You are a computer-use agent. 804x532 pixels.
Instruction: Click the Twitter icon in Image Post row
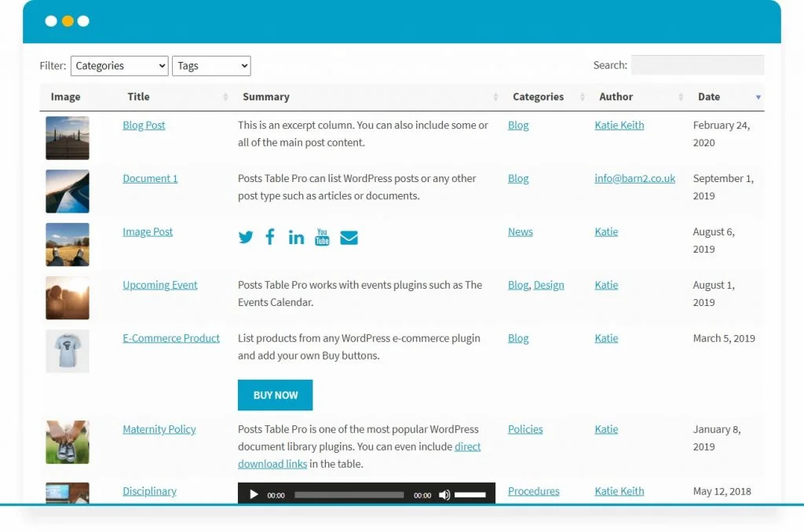[x=246, y=237]
